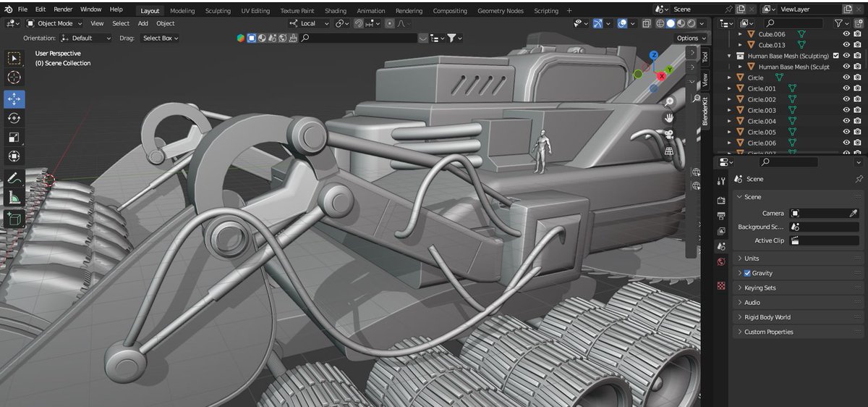This screenshot has height=407, width=868.
Task: Switch to the Shading workspace tab
Action: pyautogui.click(x=335, y=11)
